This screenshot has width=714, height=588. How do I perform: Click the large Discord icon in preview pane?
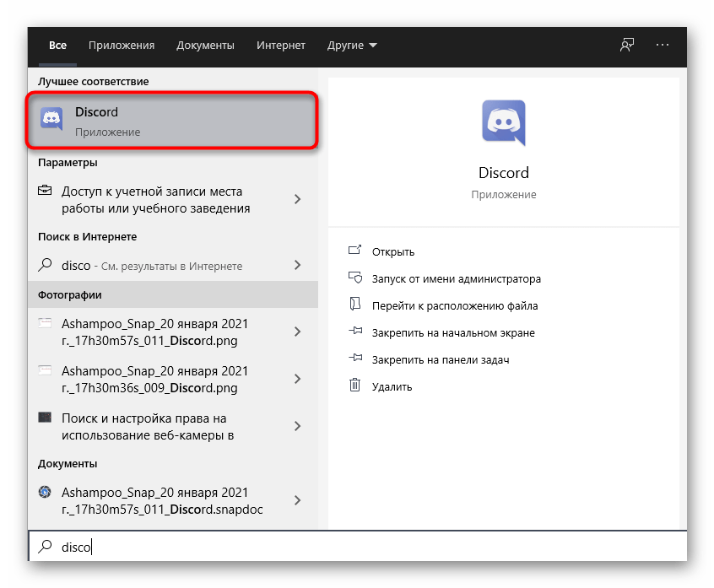click(x=503, y=123)
